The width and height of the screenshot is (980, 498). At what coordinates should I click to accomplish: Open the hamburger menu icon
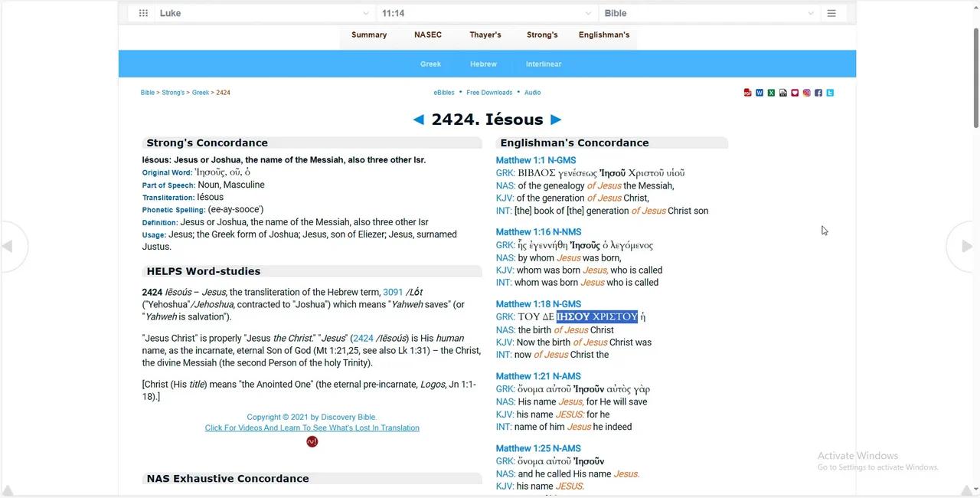pyautogui.click(x=831, y=13)
